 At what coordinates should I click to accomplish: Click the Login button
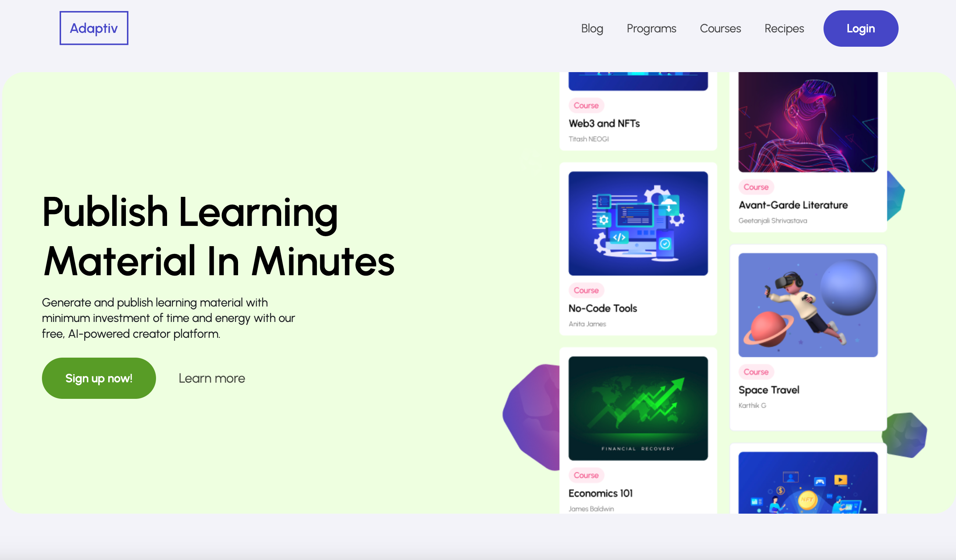point(861,28)
